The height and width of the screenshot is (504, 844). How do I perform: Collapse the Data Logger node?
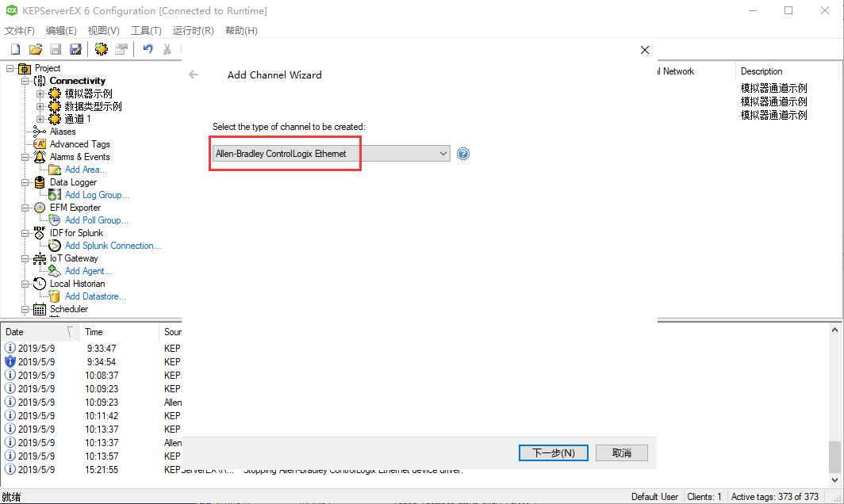point(25,182)
